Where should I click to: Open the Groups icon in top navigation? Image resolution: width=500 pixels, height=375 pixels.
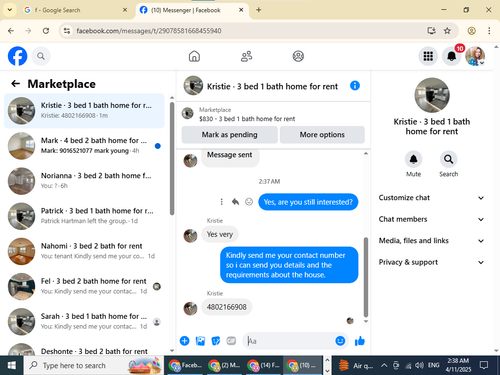click(298, 56)
